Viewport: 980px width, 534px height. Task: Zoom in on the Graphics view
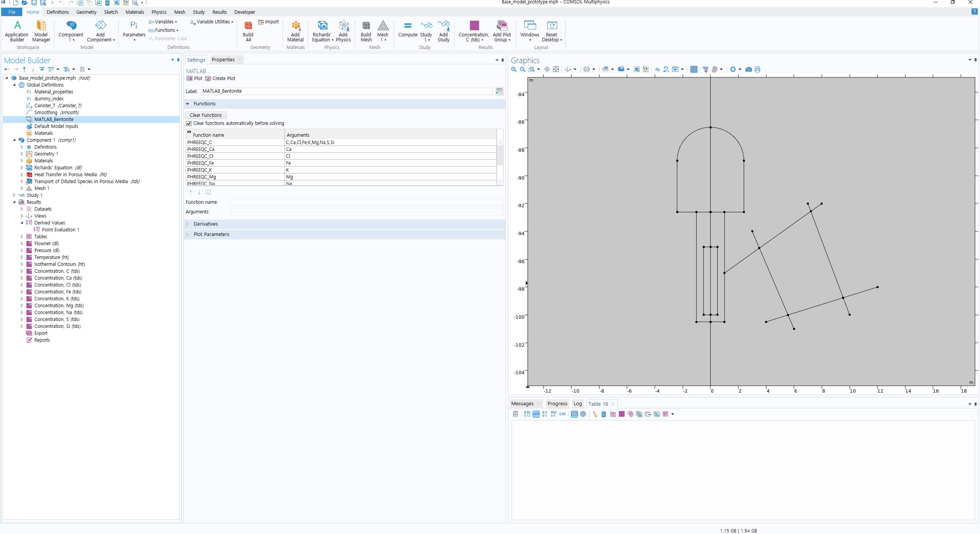tap(514, 69)
